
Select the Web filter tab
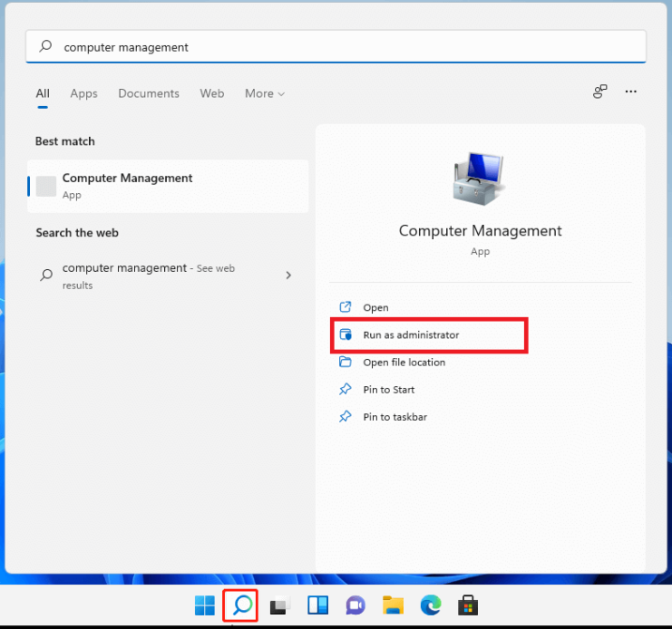point(212,93)
